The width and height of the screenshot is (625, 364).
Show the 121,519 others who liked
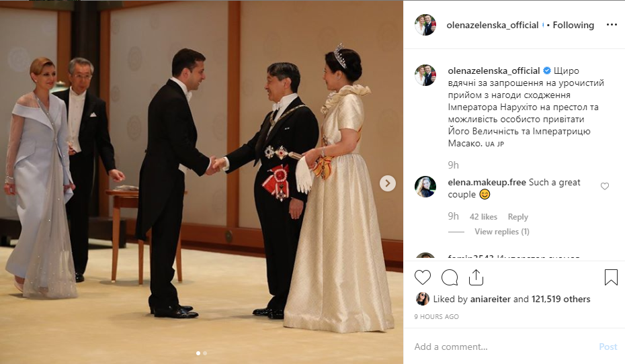coord(560,299)
